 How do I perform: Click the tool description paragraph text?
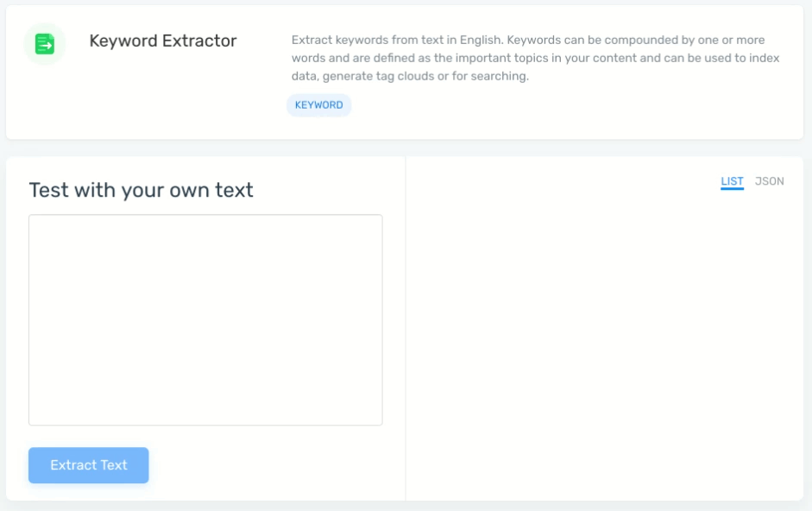(534, 57)
